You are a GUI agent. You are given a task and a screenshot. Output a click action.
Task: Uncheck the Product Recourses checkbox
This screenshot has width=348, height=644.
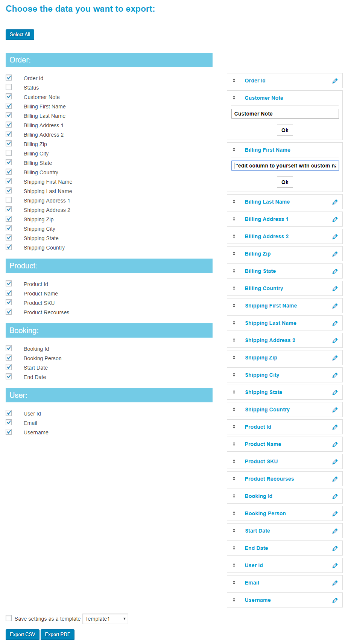[x=9, y=312]
